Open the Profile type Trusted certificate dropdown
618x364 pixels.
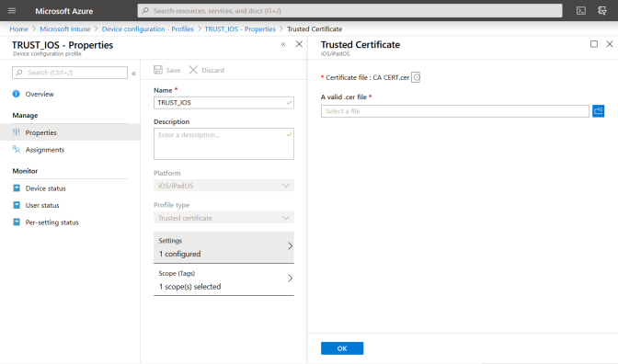(223, 218)
